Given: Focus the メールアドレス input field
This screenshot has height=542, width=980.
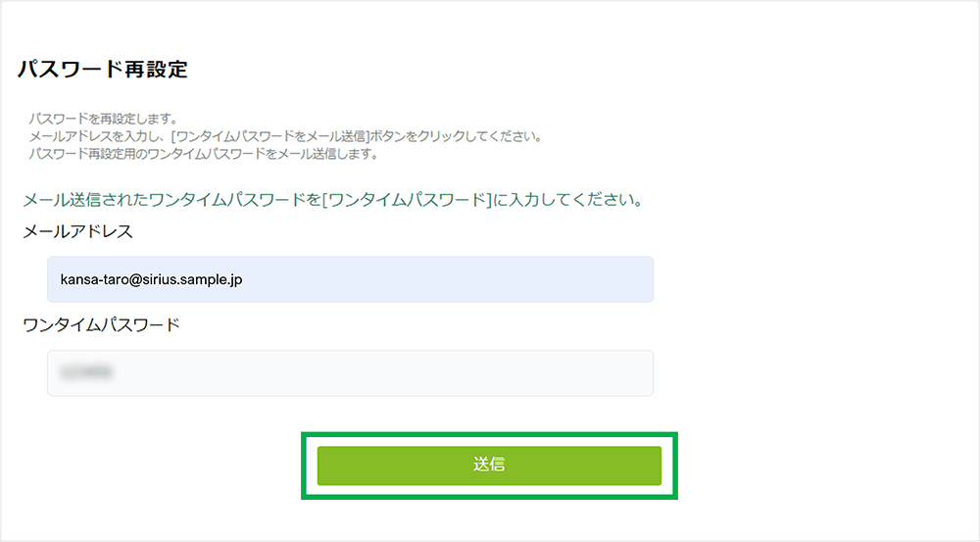Looking at the screenshot, I should tap(350, 279).
